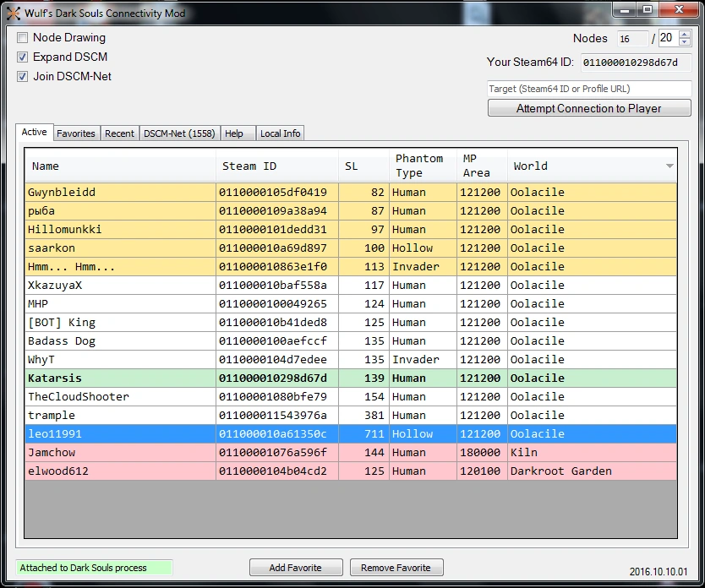The width and height of the screenshot is (705, 588).
Task: Decrease the max Nodes stepper value
Action: tap(684, 42)
